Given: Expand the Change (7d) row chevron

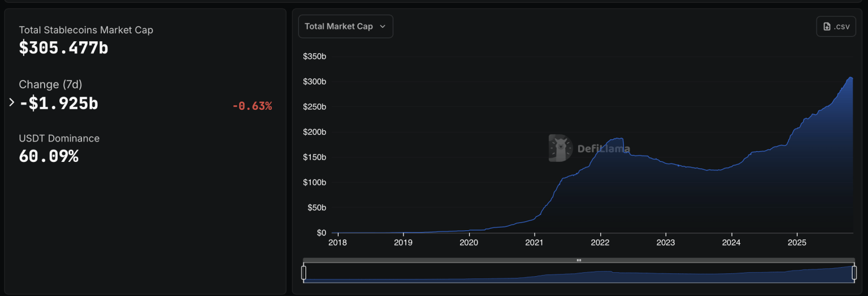Looking at the screenshot, I should (11, 102).
